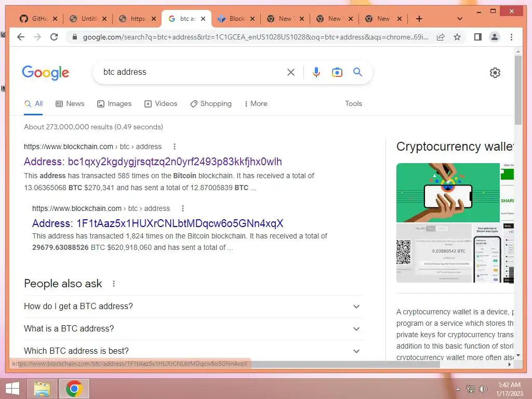The height and width of the screenshot is (399, 532).
Task: Open the Chrome three-dot menu
Action: point(511,37)
